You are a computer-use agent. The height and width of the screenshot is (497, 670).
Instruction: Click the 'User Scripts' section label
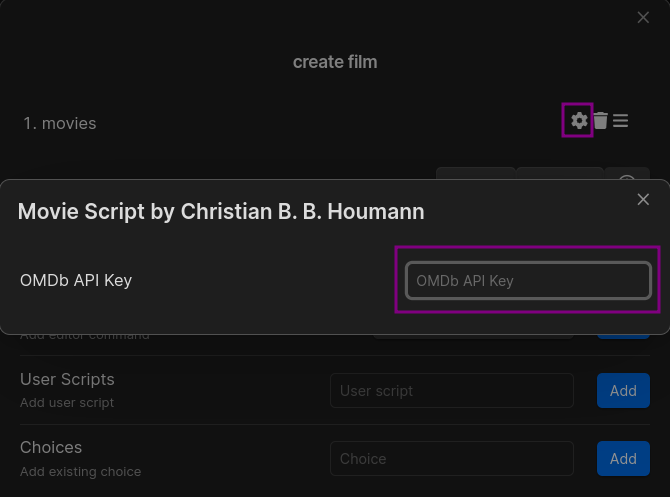(x=67, y=379)
